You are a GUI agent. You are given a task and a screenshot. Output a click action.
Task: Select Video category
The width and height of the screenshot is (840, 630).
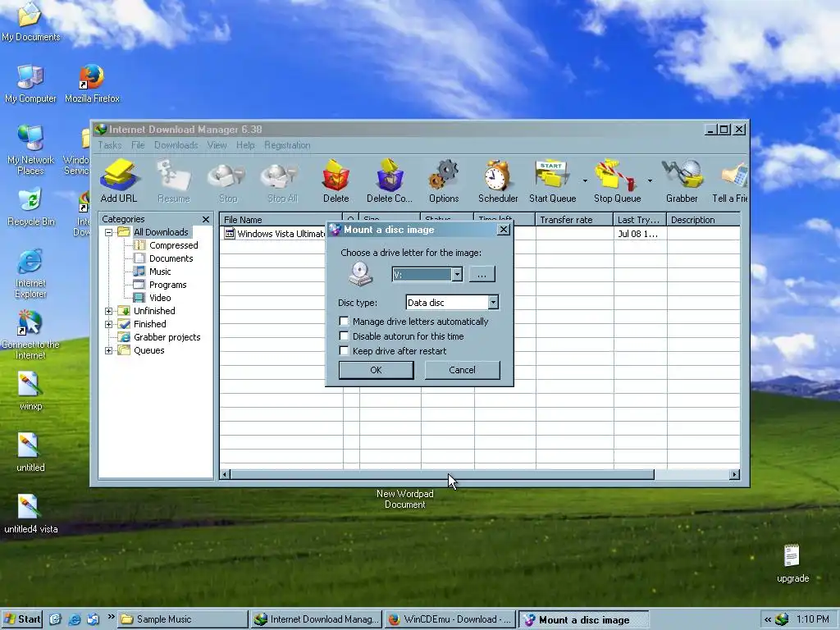click(160, 298)
